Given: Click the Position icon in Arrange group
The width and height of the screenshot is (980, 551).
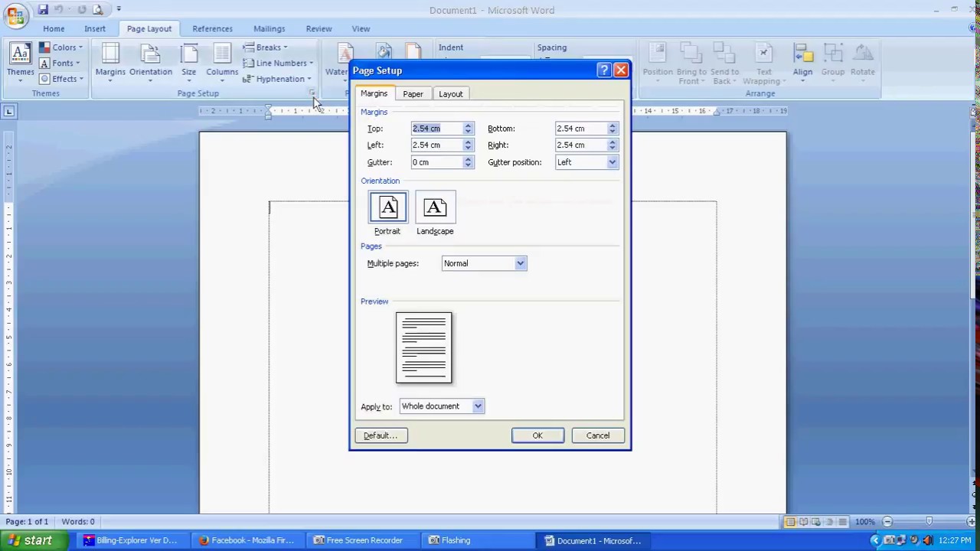Looking at the screenshot, I should (658, 63).
